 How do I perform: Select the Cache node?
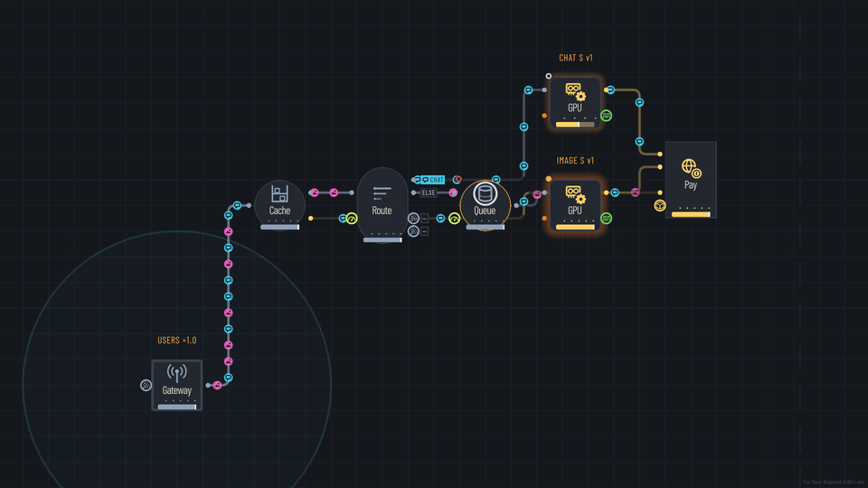coord(279,205)
